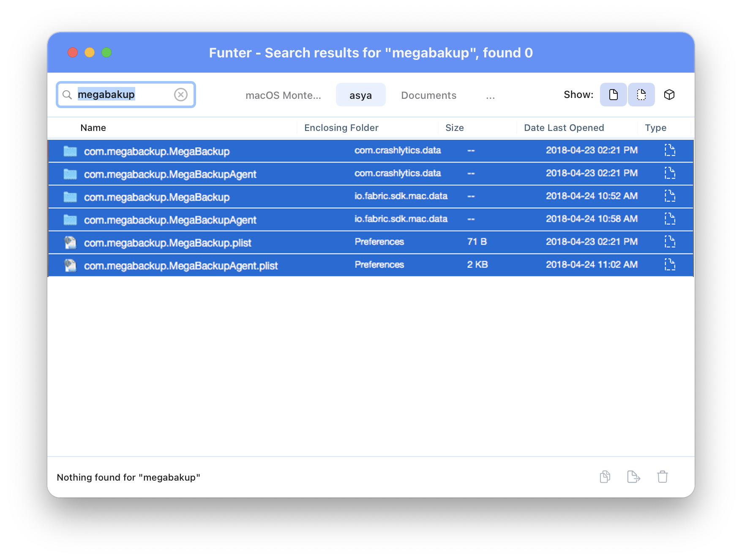Click the yellow minimize window button
Screen dimensions: 742x560
pyautogui.click(x=90, y=52)
